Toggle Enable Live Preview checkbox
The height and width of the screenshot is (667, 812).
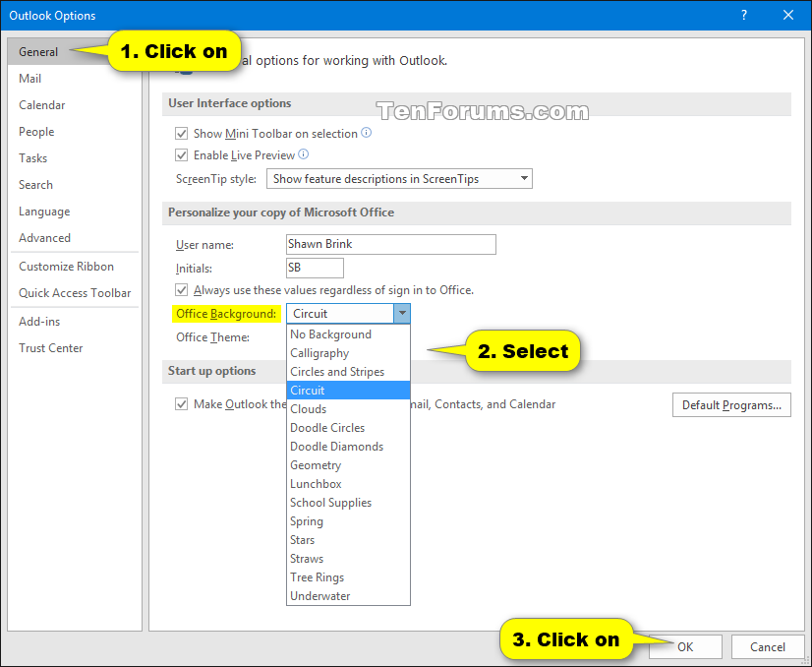click(x=181, y=155)
